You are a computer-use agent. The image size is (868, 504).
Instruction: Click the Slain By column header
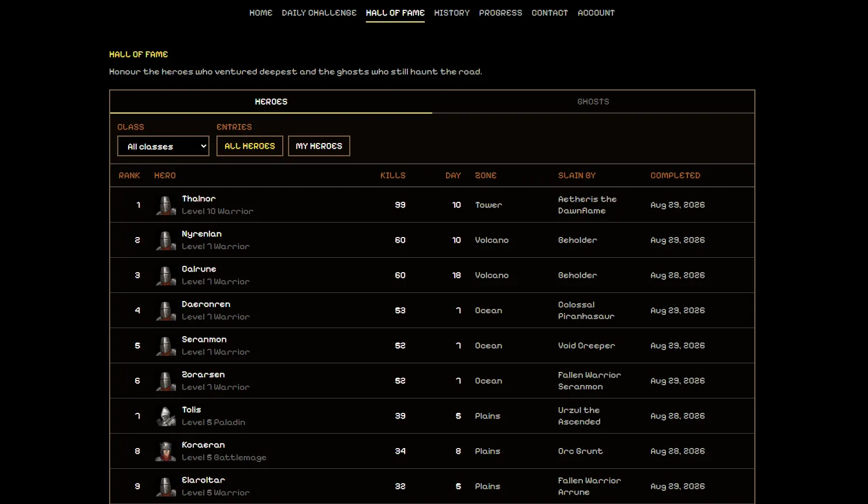[577, 175]
